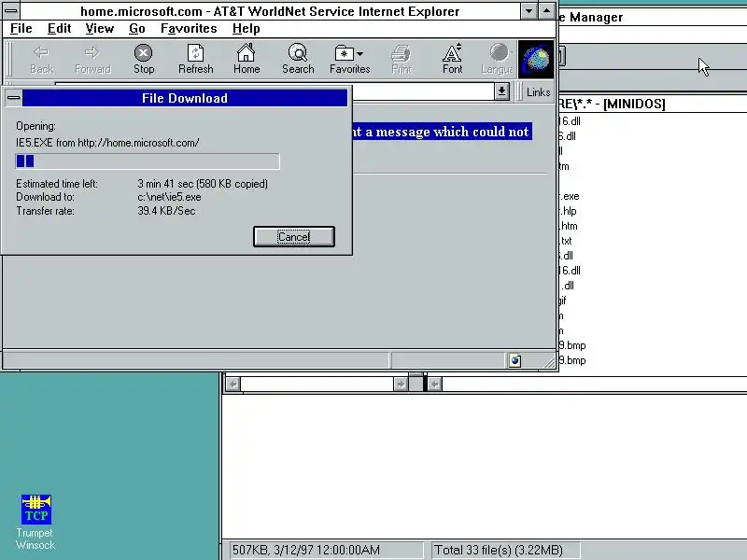This screenshot has height=560, width=747.
Task: Cancel the IE5.EXE download
Action: (x=294, y=237)
